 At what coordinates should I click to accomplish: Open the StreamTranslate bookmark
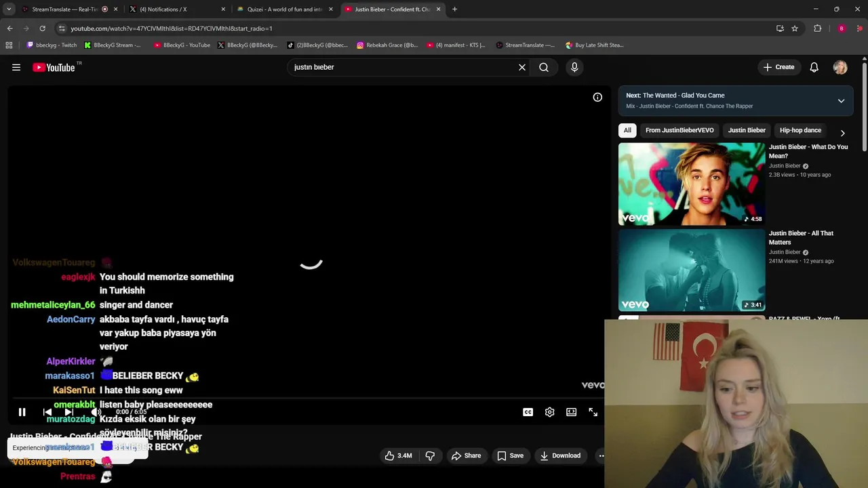coord(525,45)
